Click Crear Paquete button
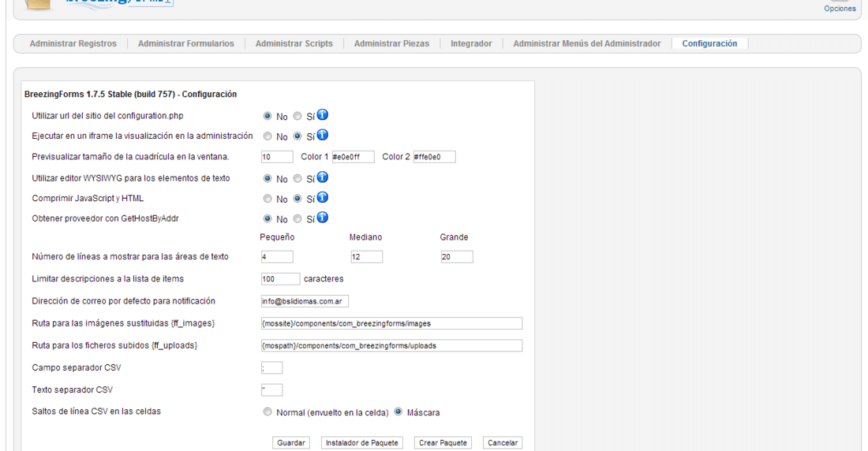The image size is (868, 451). tap(443, 442)
